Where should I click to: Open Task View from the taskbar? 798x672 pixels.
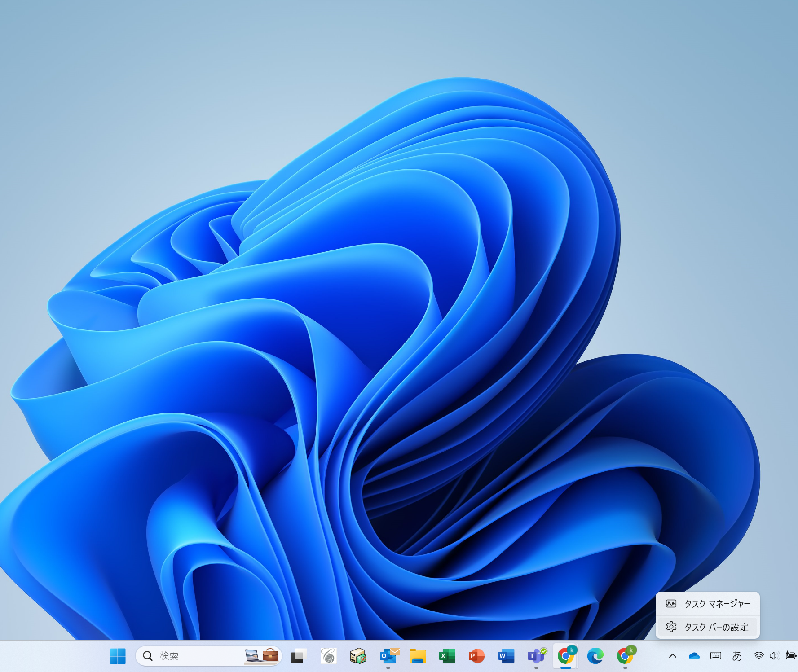pos(298,656)
